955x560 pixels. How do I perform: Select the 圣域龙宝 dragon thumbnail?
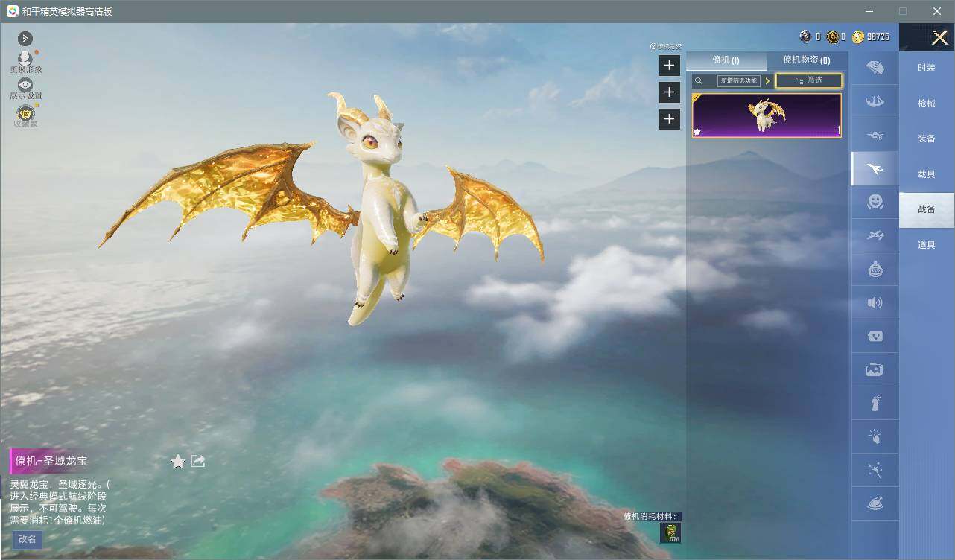pos(767,115)
